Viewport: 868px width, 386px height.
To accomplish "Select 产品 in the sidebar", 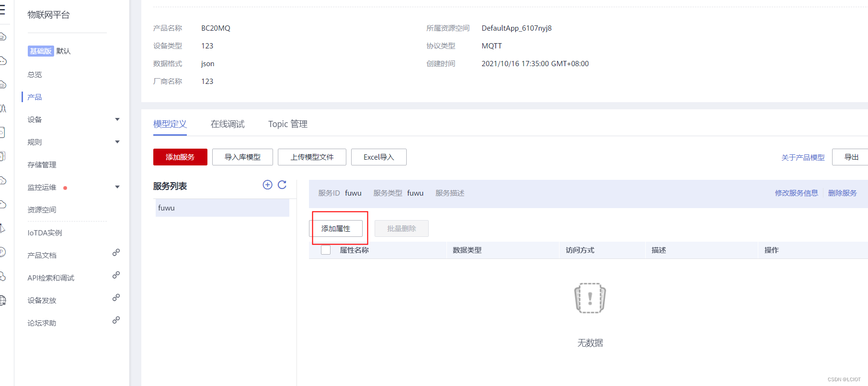I will tap(34, 97).
